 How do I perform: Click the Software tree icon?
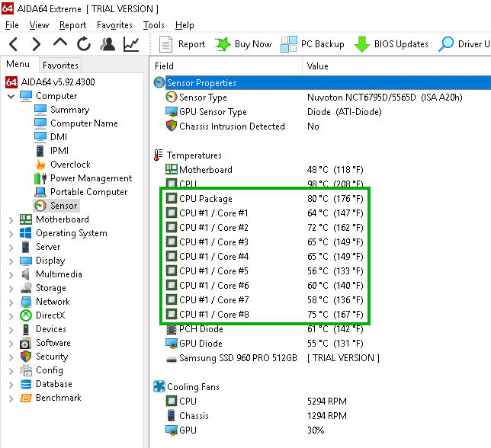(x=25, y=343)
